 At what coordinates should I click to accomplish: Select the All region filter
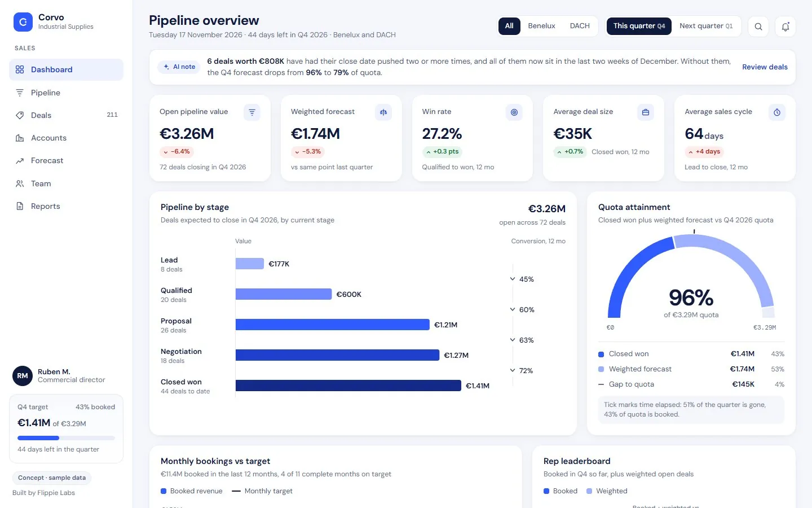point(509,26)
